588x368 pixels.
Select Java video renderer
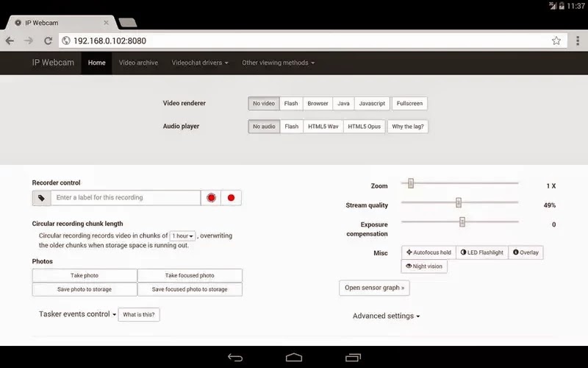pos(343,103)
